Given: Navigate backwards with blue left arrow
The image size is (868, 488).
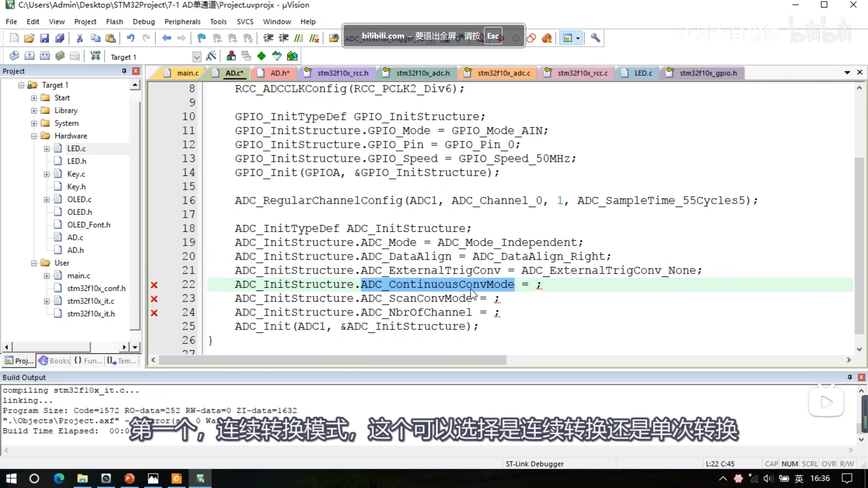Looking at the screenshot, I should pos(166,38).
